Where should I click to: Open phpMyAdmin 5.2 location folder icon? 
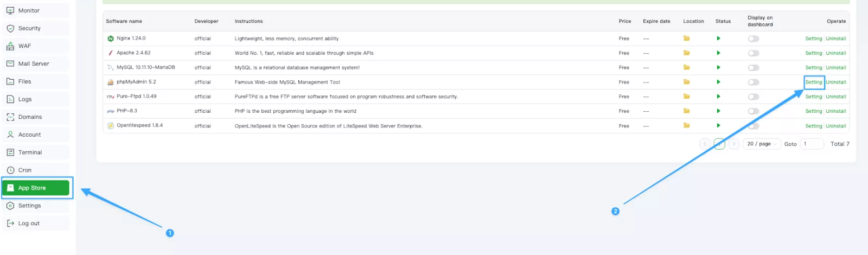tap(686, 82)
